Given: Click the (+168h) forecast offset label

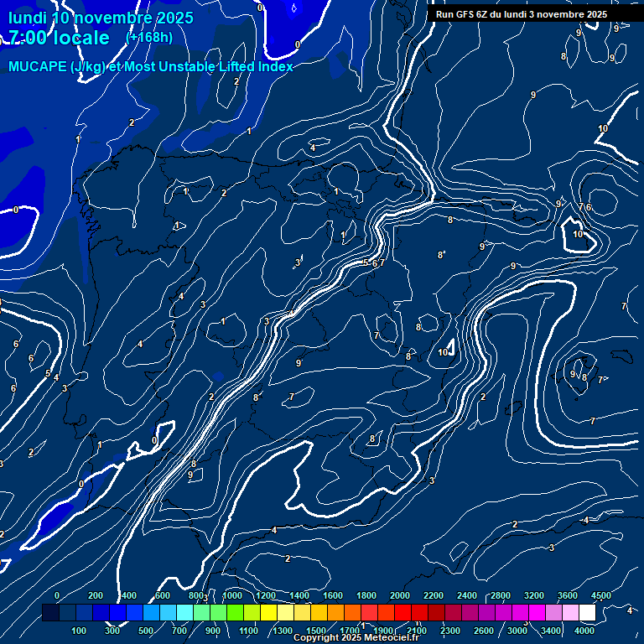Looking at the screenshot, I should (149, 38).
